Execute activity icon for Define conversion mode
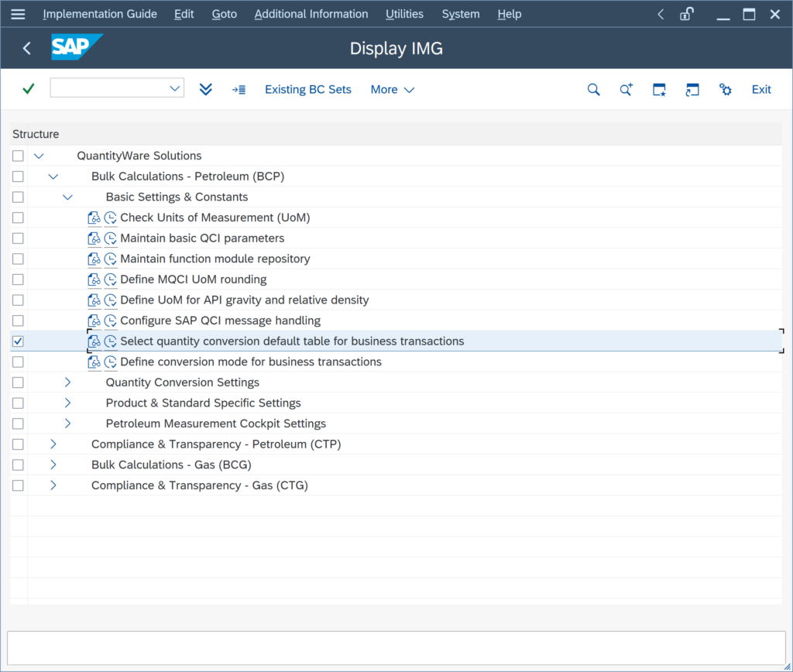The height and width of the screenshot is (672, 793). tap(110, 362)
